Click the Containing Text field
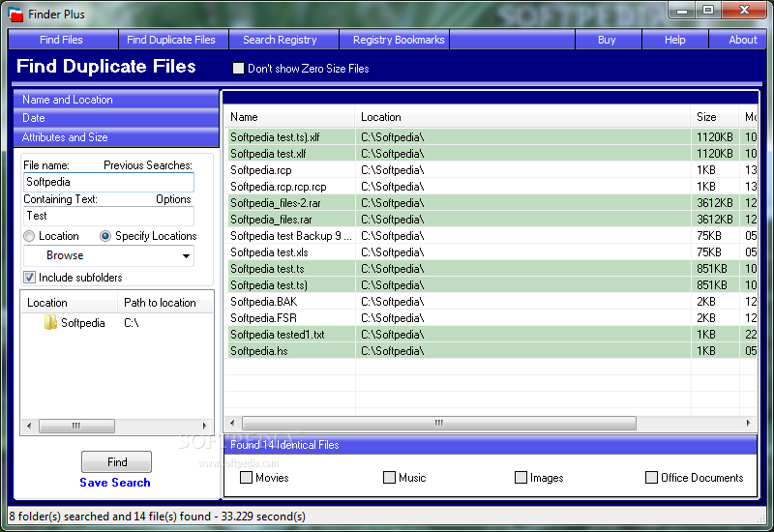 [108, 216]
